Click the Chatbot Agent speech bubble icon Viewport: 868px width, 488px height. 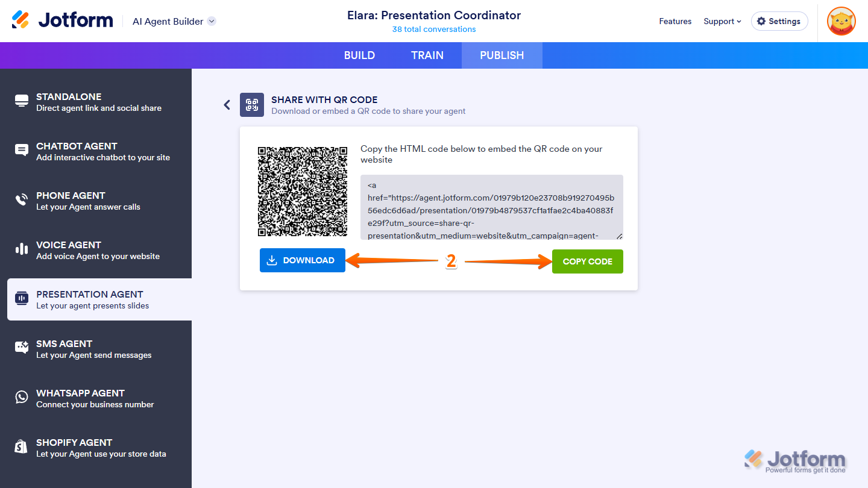(22, 151)
